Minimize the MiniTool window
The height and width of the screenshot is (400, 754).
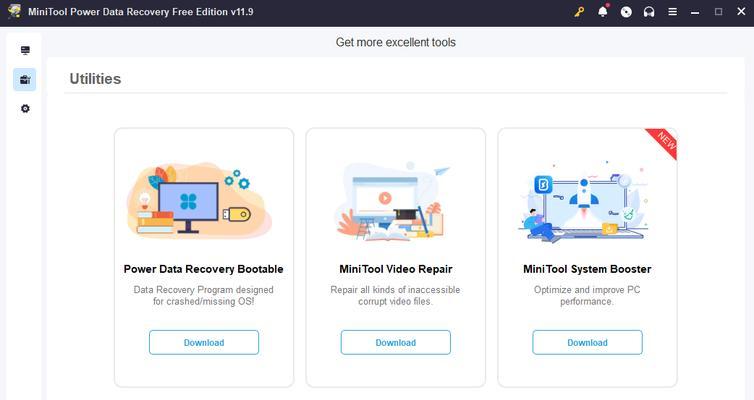coord(695,12)
